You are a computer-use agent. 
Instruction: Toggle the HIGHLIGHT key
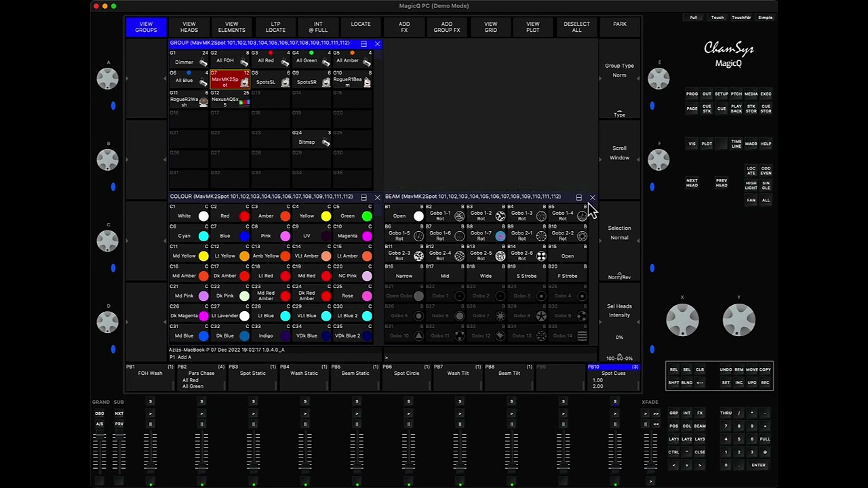pos(751,186)
